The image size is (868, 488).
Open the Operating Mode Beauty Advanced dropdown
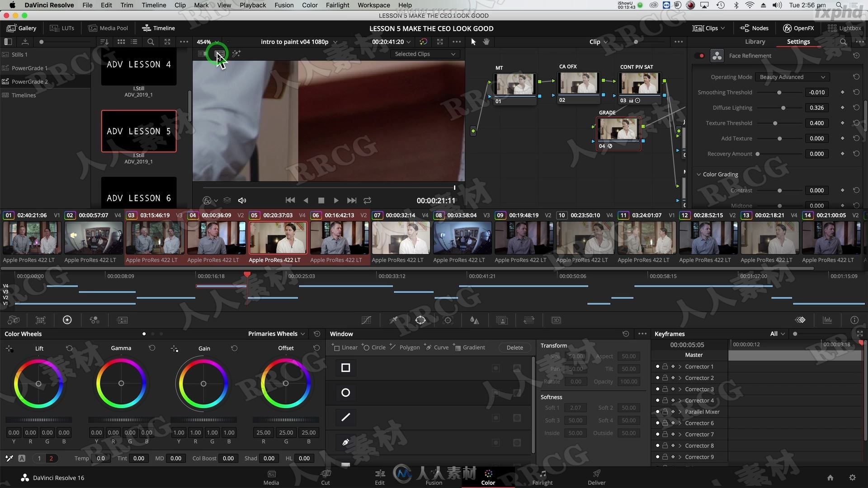pos(792,77)
